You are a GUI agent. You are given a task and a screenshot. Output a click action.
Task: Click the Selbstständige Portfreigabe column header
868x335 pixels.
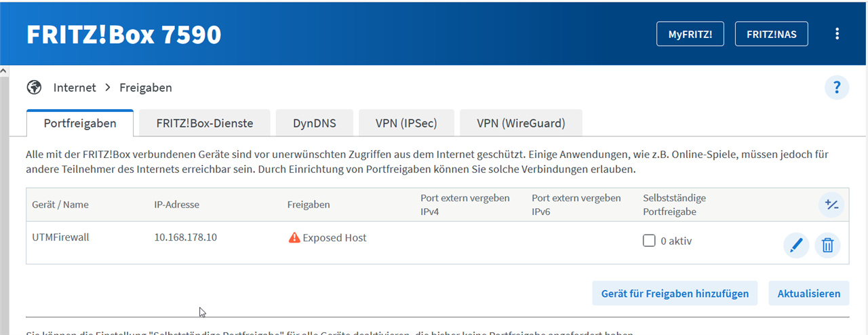[x=675, y=205]
